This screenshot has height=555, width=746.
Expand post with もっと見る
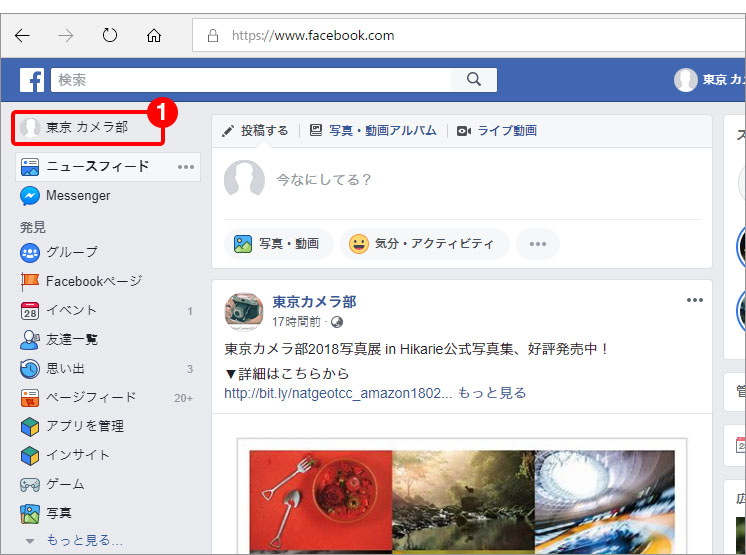(x=492, y=393)
